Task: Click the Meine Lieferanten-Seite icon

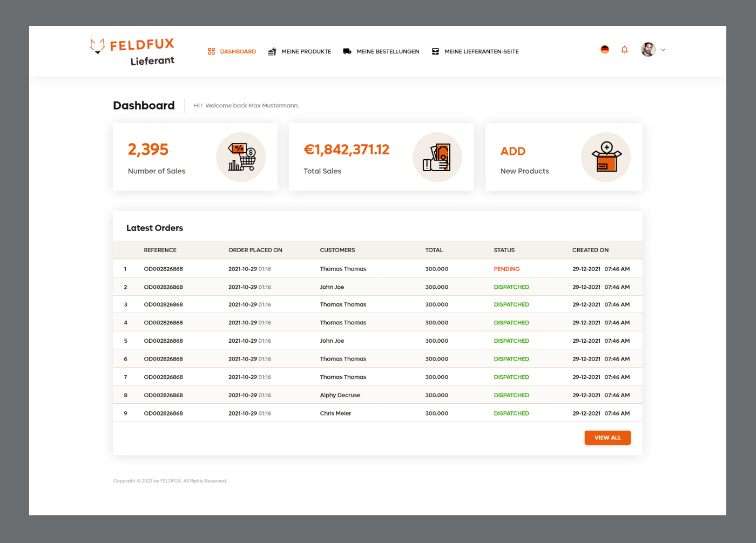Action: pyautogui.click(x=435, y=51)
